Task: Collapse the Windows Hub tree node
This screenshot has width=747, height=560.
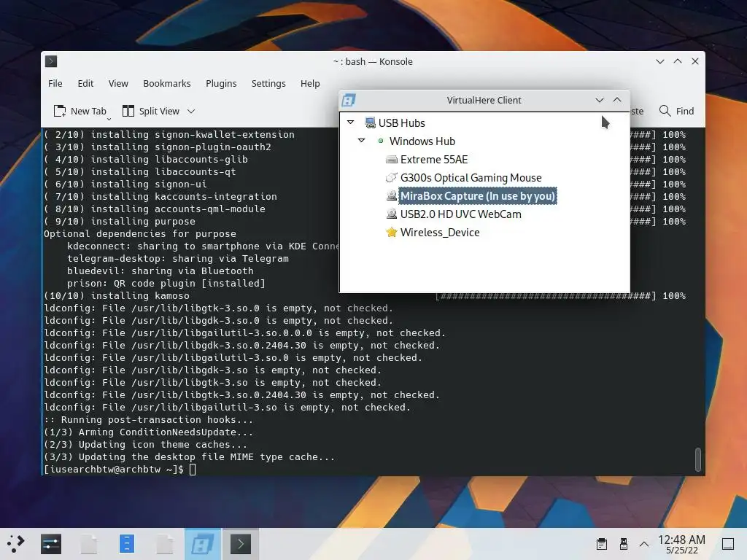Action: pyautogui.click(x=362, y=141)
